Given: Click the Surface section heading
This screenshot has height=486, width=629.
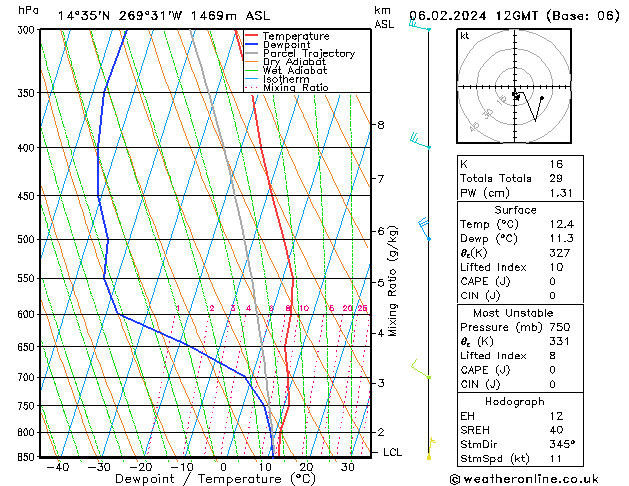Looking at the screenshot, I should 515,210.
